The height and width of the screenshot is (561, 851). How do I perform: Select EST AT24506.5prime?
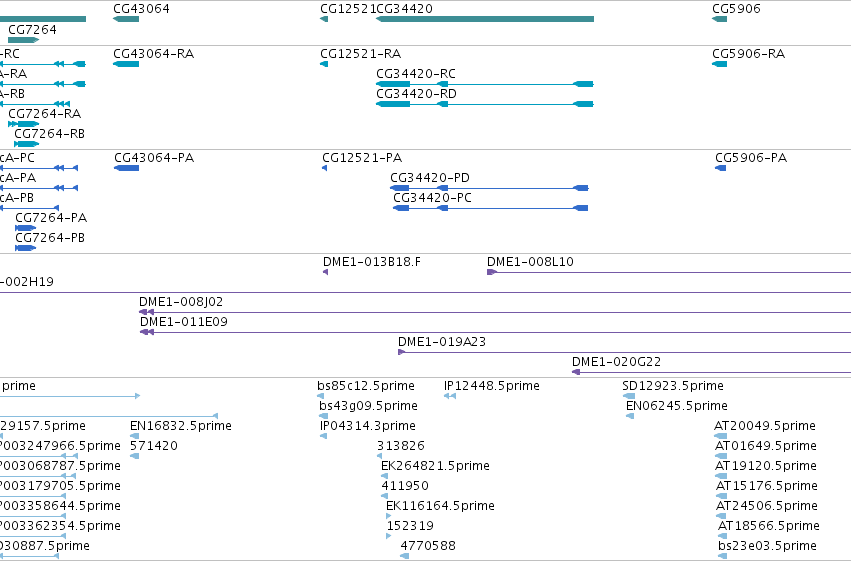pos(767,507)
